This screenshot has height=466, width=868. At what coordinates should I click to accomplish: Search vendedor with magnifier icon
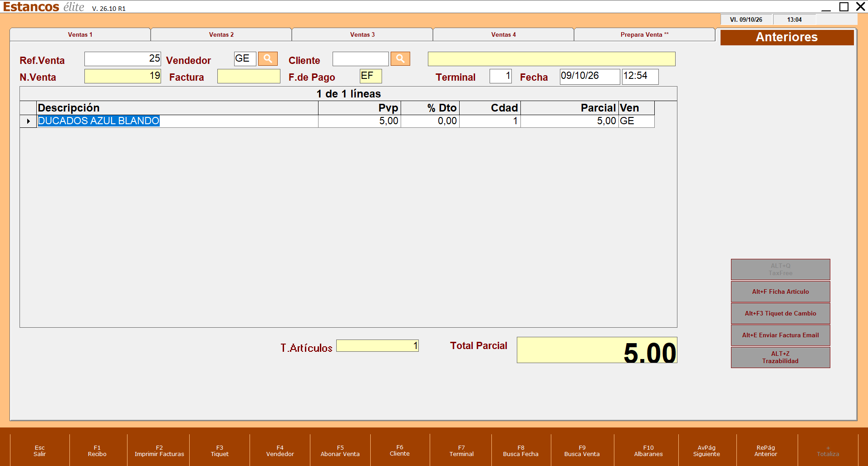[x=268, y=58]
